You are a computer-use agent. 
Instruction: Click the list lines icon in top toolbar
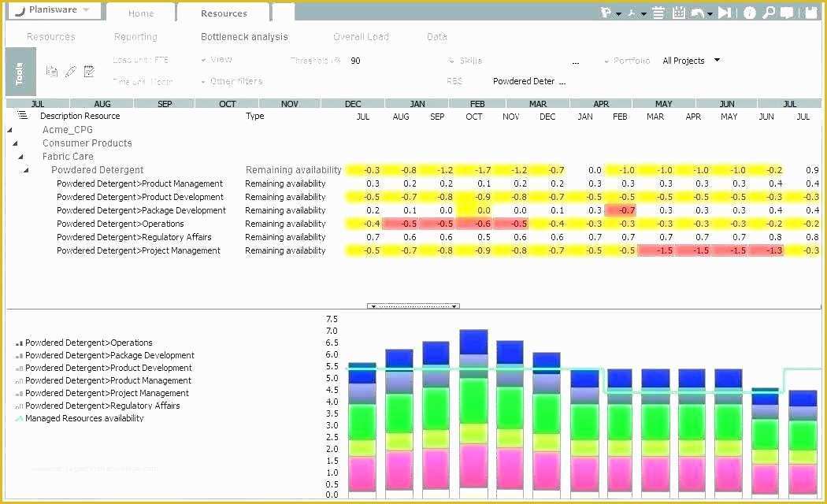(x=658, y=13)
